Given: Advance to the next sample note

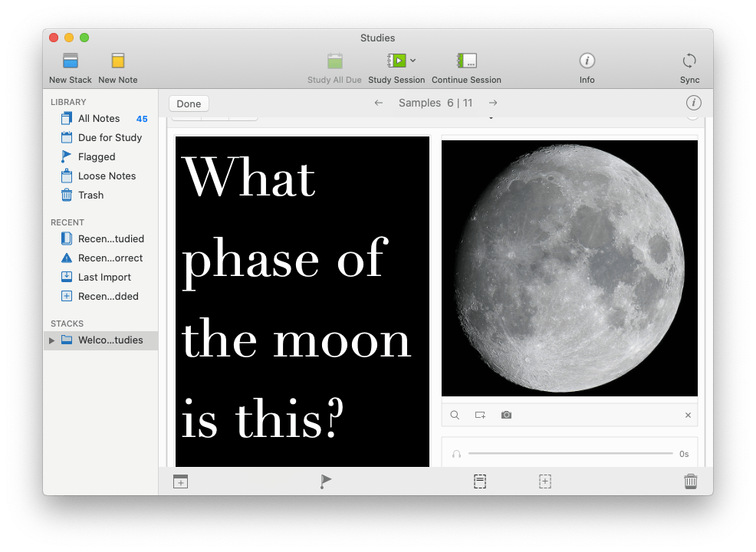Looking at the screenshot, I should pyautogui.click(x=493, y=103).
